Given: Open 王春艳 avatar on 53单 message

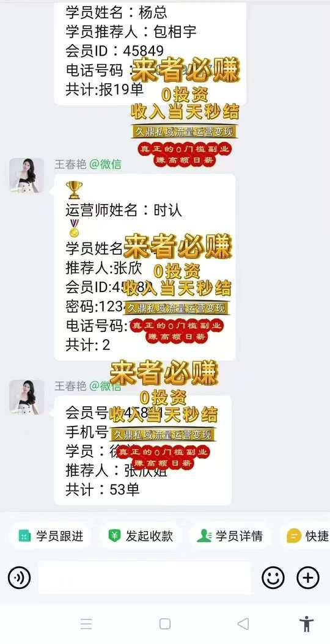Looking at the screenshot, I should [x=26, y=397].
